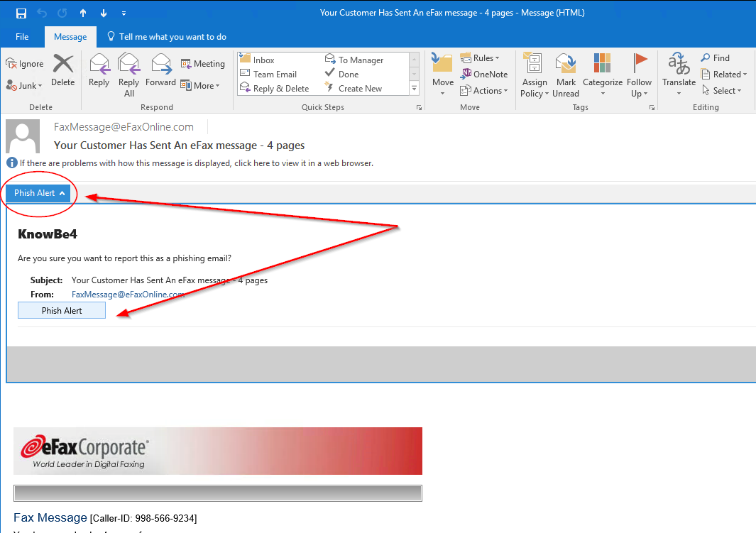Expand the Quick Steps gallery

point(415,89)
